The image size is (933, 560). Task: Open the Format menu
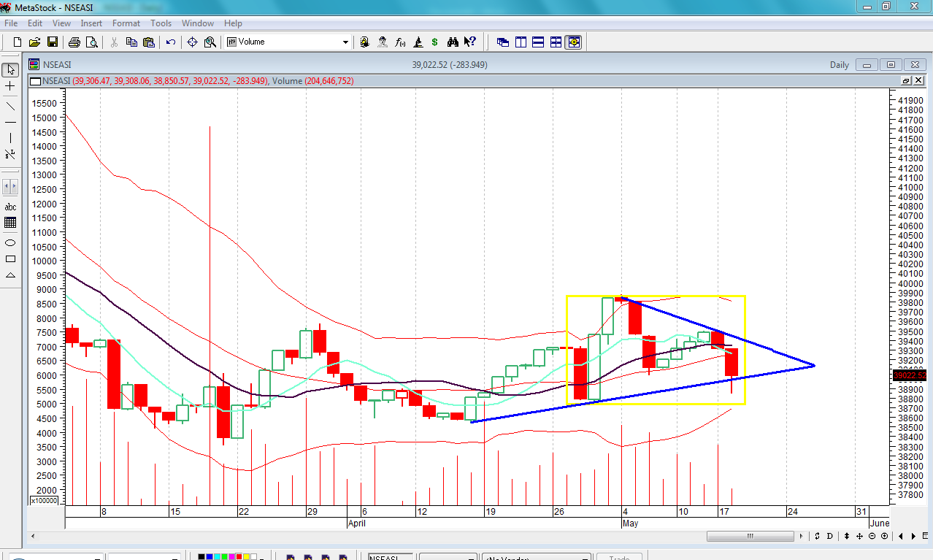[x=126, y=23]
